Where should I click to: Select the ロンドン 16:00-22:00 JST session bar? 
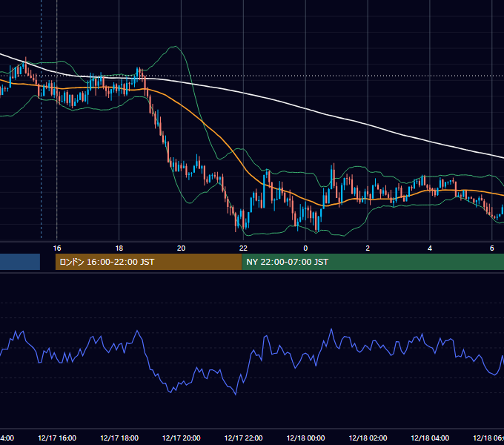pos(148,262)
